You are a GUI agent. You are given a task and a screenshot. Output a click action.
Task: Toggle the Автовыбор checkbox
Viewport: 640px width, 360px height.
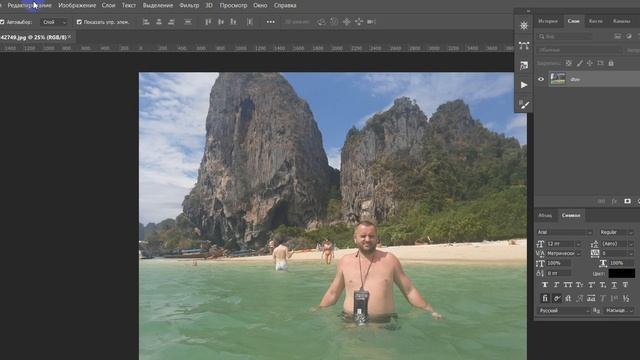tap(2, 22)
